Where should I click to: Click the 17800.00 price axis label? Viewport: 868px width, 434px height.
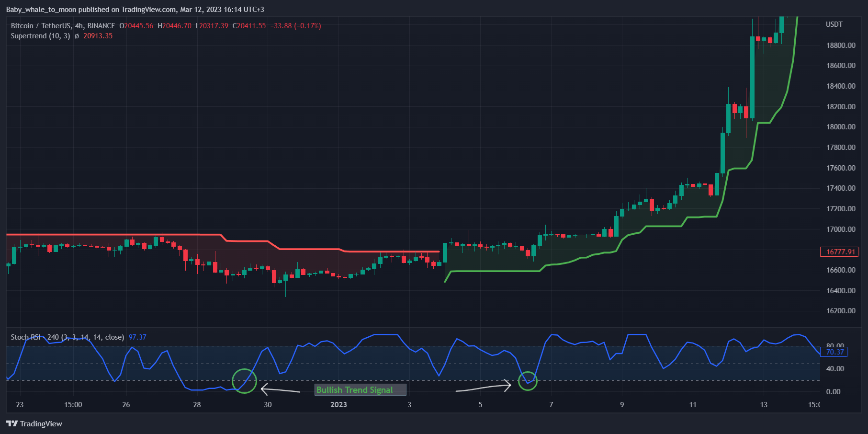point(841,148)
